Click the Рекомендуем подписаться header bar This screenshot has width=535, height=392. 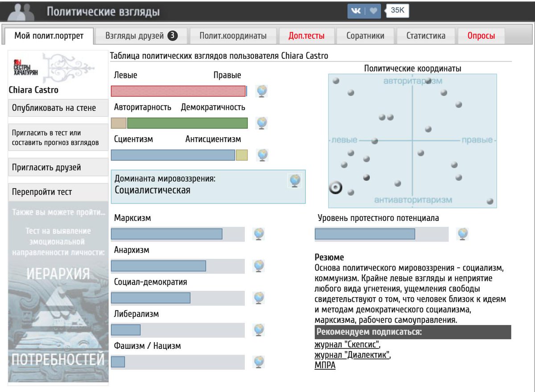point(413,332)
